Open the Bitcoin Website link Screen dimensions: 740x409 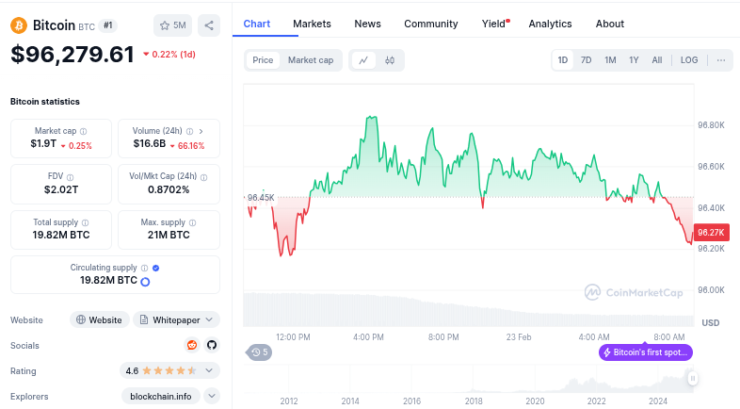(x=100, y=320)
